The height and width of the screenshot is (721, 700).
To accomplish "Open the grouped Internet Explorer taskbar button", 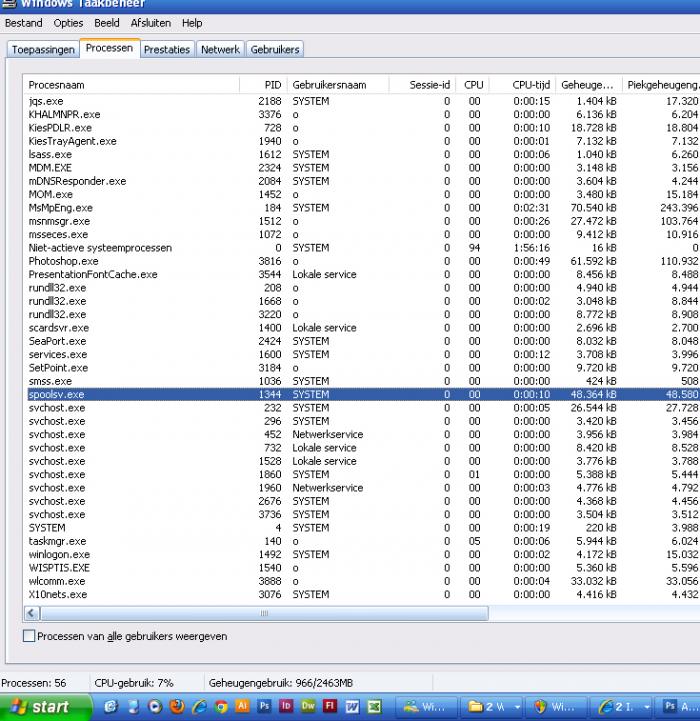I will click(623, 706).
